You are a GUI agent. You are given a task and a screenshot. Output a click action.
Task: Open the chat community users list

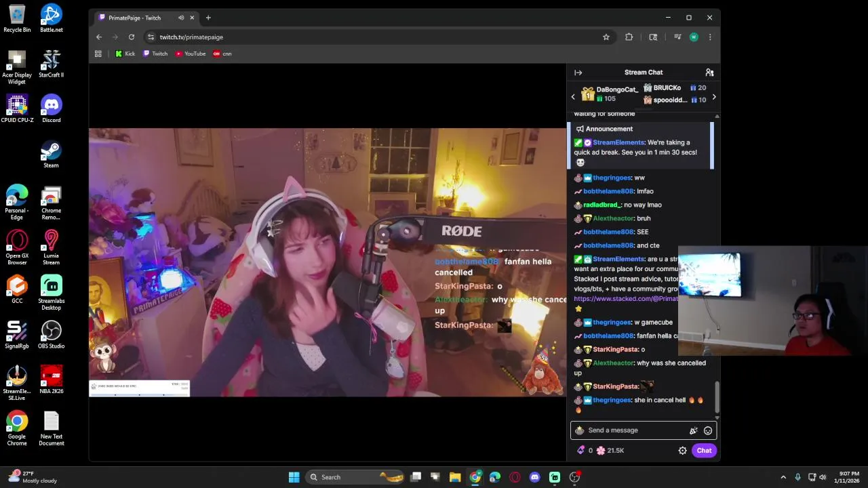[709, 73]
